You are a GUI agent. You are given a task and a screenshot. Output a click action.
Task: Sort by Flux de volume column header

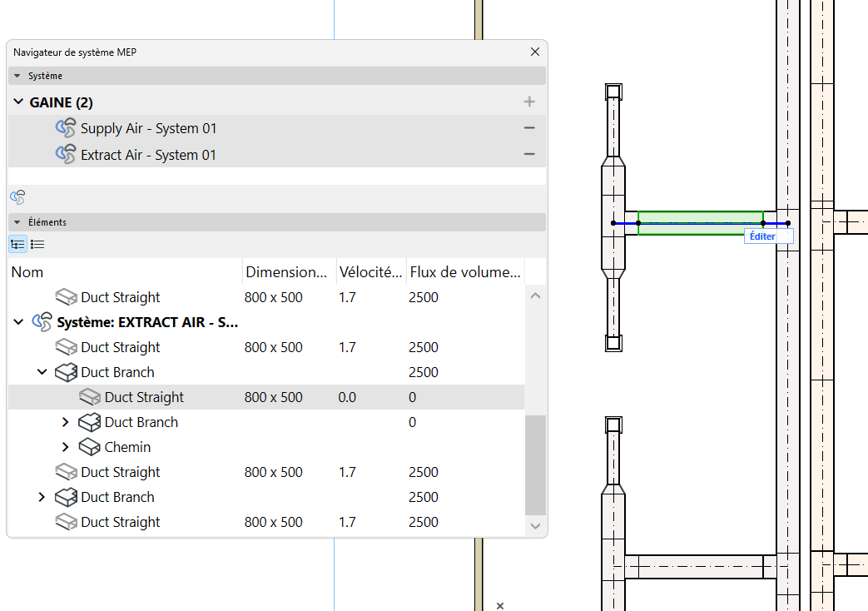[x=465, y=272]
